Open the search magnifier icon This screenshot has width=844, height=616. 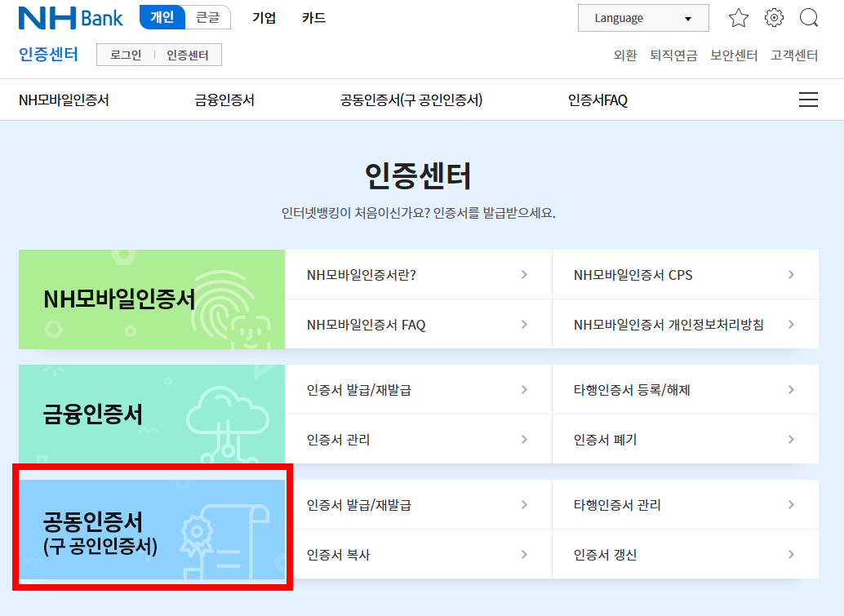point(808,17)
